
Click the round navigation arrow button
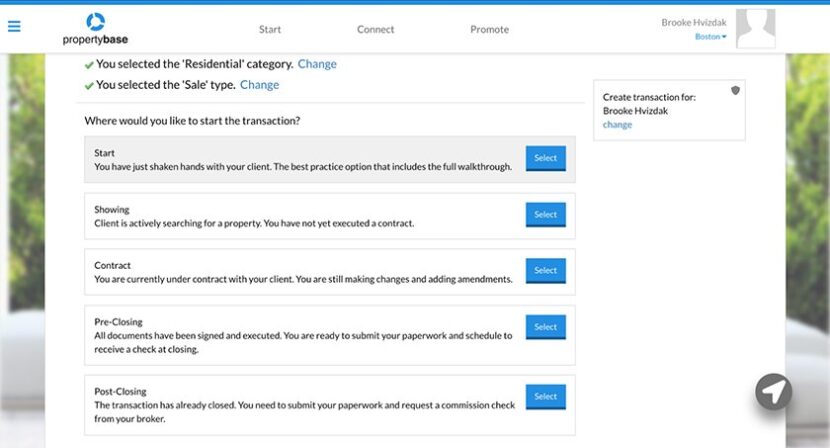tap(773, 392)
